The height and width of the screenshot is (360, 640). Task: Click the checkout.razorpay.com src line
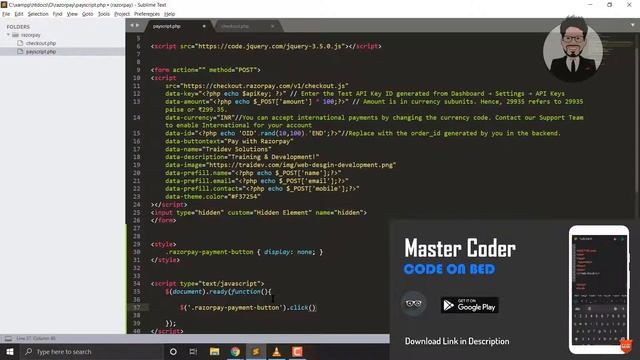point(257,86)
